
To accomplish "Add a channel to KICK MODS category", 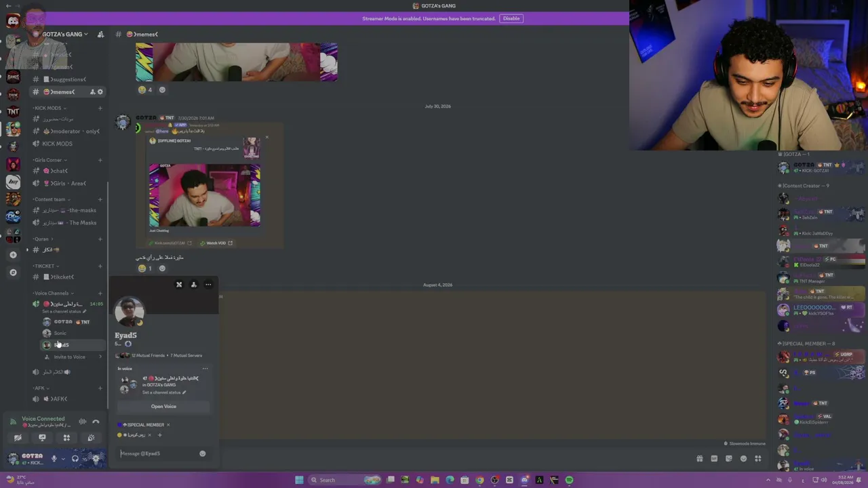I will pos(100,108).
